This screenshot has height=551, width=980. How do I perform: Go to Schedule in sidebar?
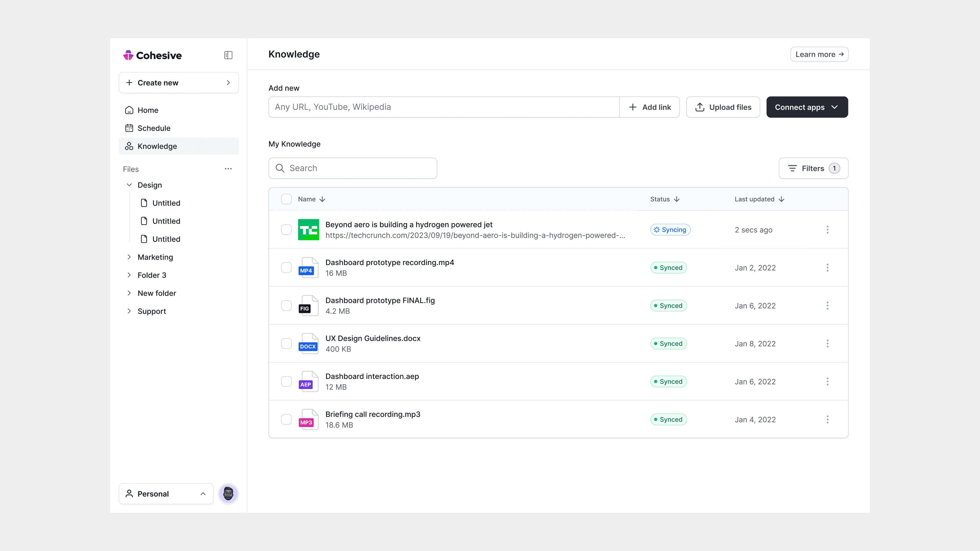(154, 128)
